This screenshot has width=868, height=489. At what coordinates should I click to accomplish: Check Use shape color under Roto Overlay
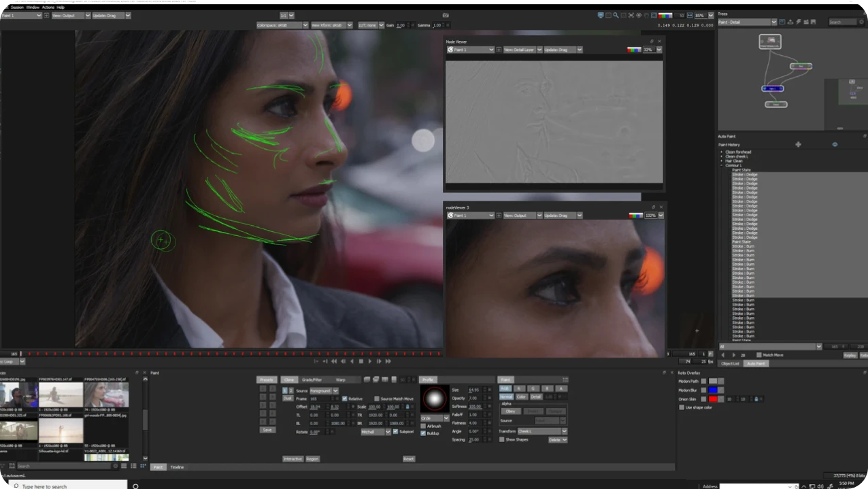pos(682,407)
